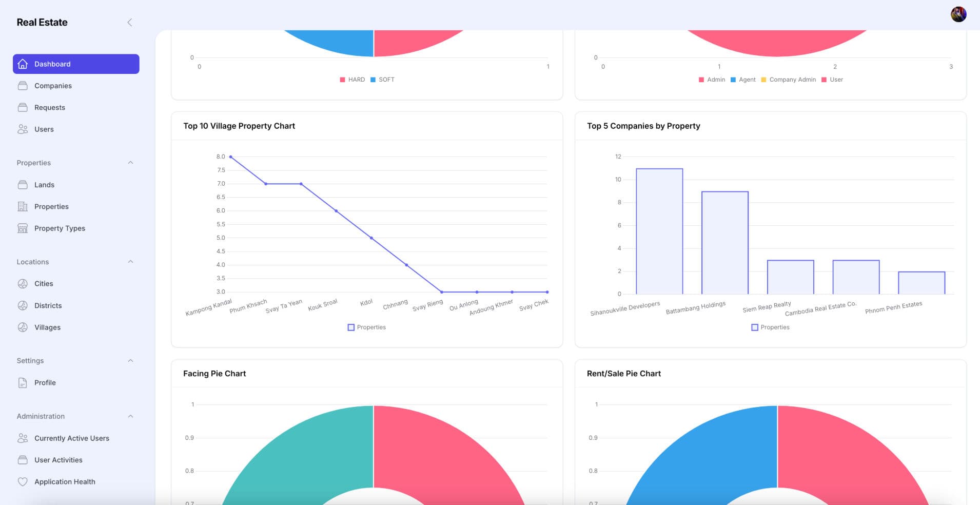The image size is (980, 505).
Task: Click Top 5 Companies by Property heading
Action: [643, 126]
